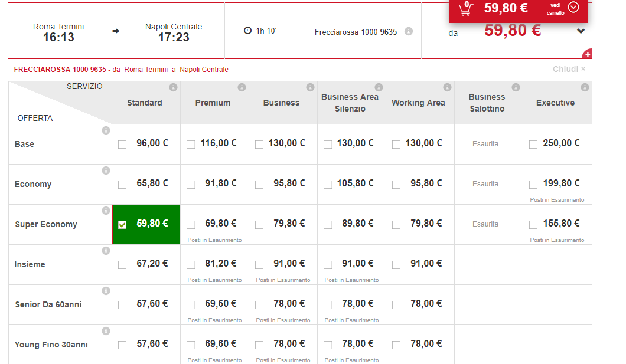This screenshot has width=626, height=364.
Task: Select Base Standard 96,00 € checkbox
Action: (122, 144)
